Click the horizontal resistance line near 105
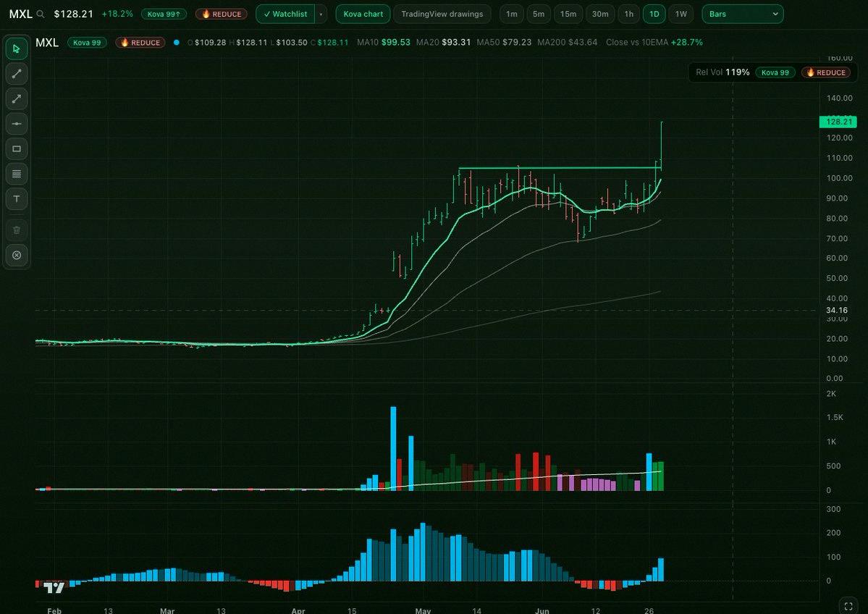868x614 pixels. pos(559,168)
